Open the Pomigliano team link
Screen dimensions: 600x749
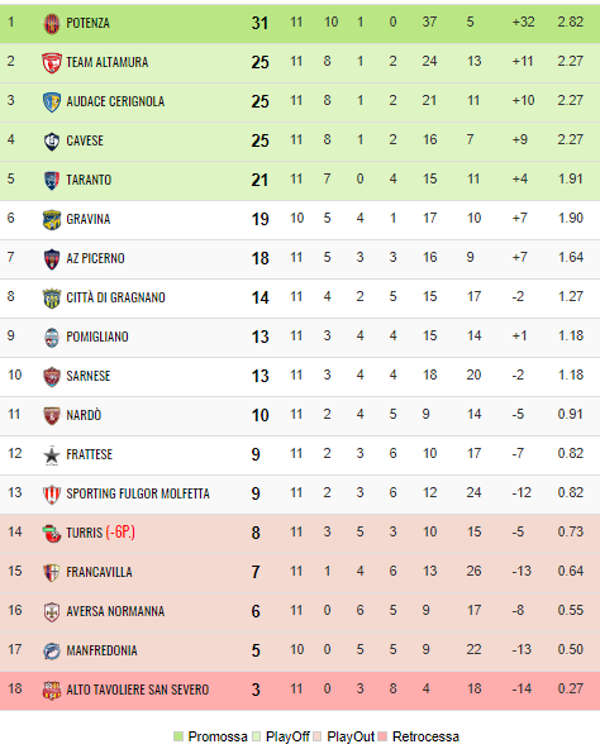tap(97, 337)
